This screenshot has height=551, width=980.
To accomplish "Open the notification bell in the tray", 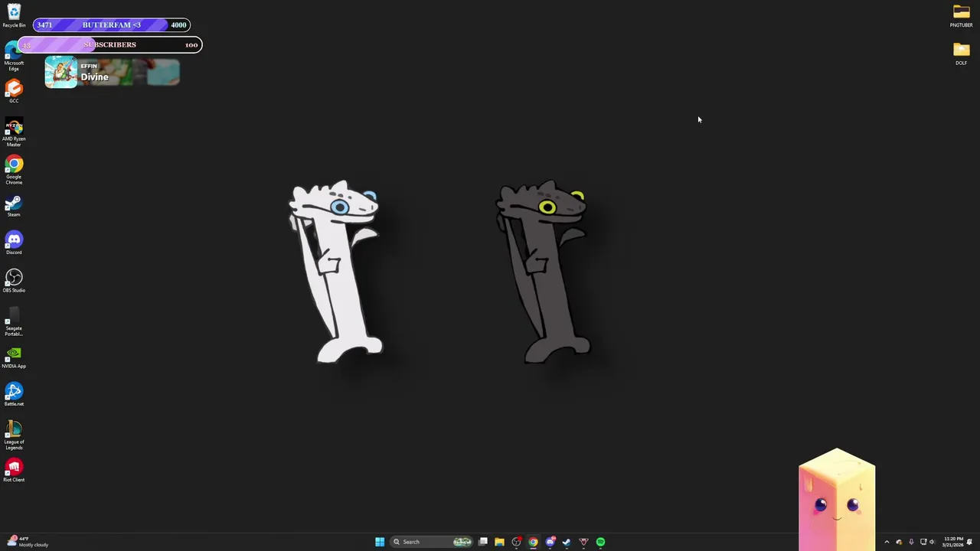I will click(x=969, y=542).
